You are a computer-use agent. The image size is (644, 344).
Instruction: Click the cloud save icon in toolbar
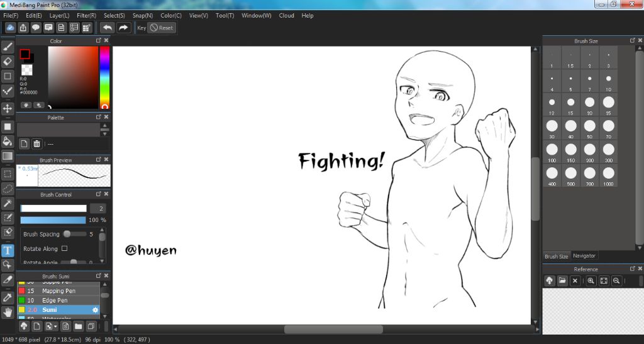coord(10,28)
